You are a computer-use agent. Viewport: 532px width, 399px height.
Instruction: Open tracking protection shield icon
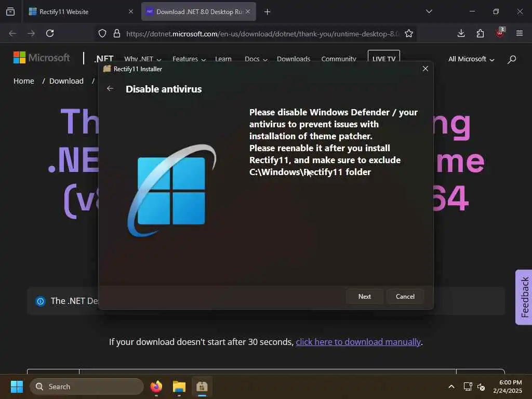pyautogui.click(x=102, y=33)
